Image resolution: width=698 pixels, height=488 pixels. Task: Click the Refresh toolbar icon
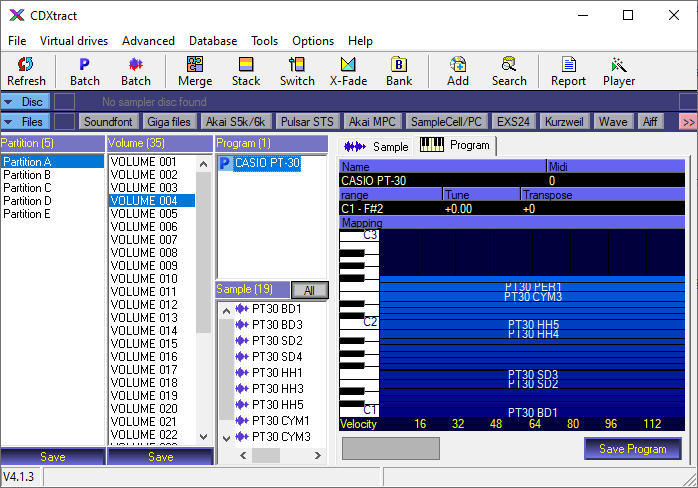(26, 71)
